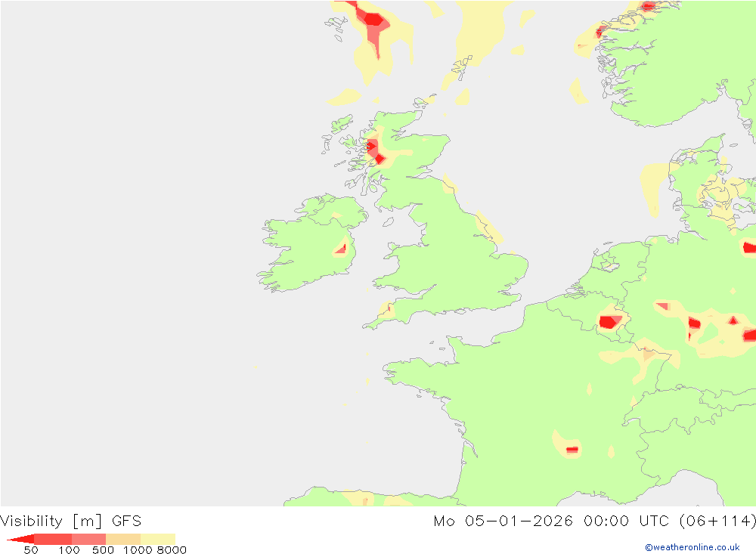756x554 pixels.
Task: Click the weatheronline.co.uk copyright link
Action: (692, 547)
